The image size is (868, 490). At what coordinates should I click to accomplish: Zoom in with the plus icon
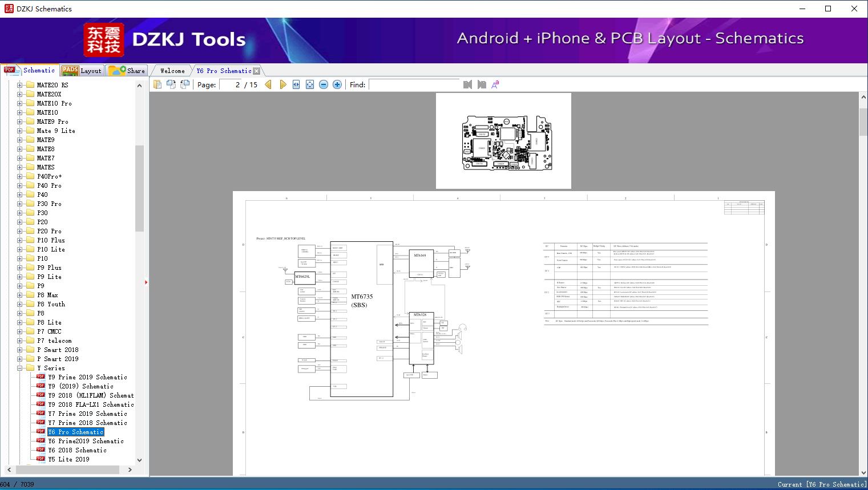pos(337,84)
